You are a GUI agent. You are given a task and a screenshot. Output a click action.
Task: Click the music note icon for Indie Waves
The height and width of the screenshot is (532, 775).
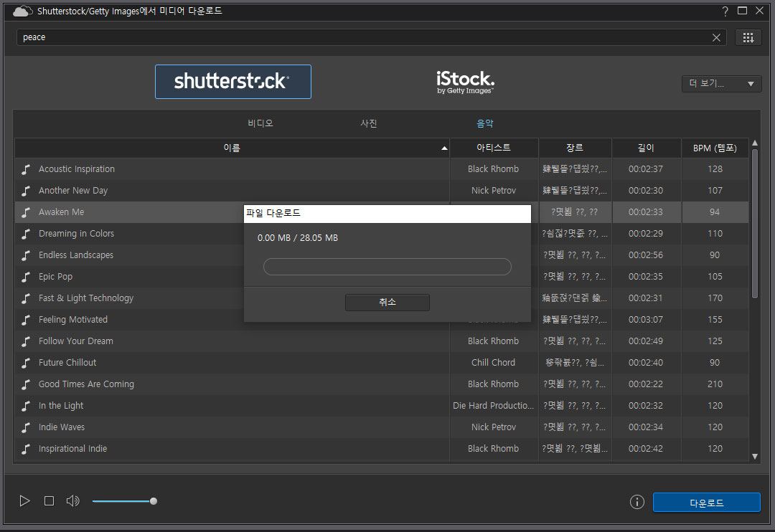[27, 427]
